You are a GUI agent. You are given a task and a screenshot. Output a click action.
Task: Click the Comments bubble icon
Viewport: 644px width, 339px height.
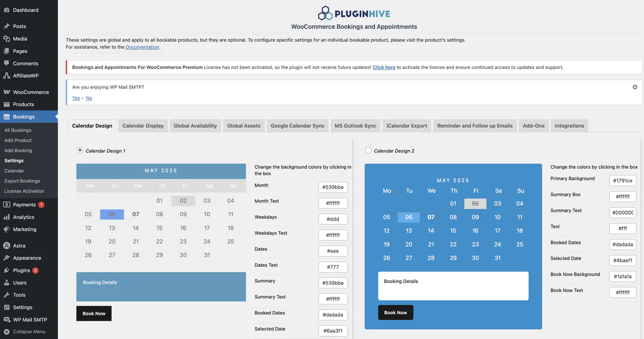[x=7, y=63]
